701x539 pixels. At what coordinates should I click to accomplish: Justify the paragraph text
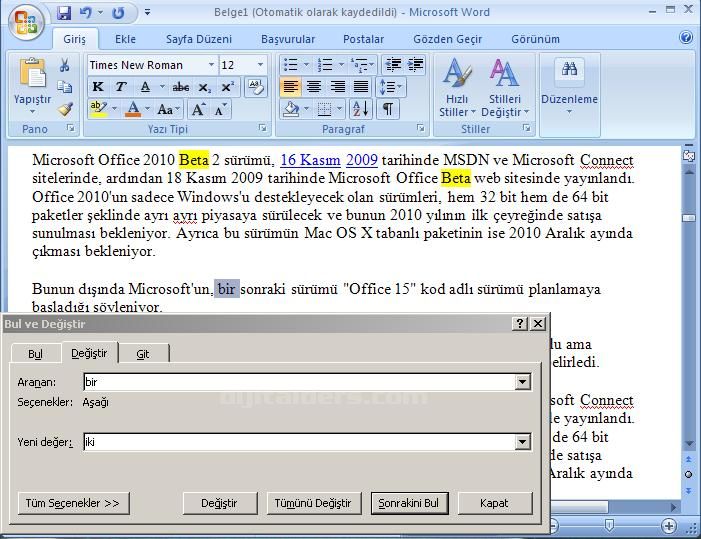pyautogui.click(x=361, y=86)
